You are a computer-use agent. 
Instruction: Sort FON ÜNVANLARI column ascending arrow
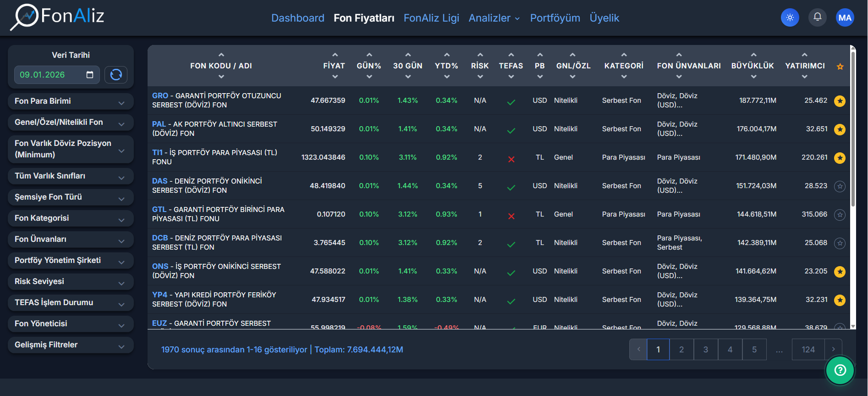coord(679,55)
